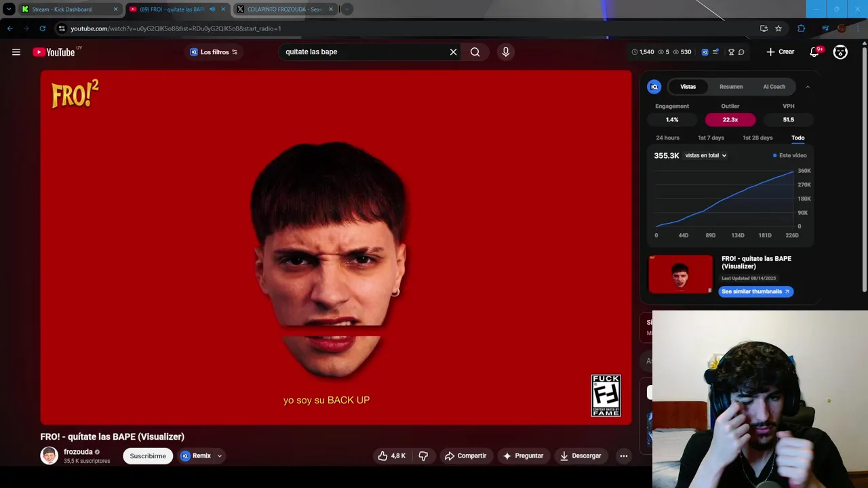Image resolution: width=868 pixels, height=488 pixels.
Task: Select the 1st 28 days range
Action: (x=757, y=138)
